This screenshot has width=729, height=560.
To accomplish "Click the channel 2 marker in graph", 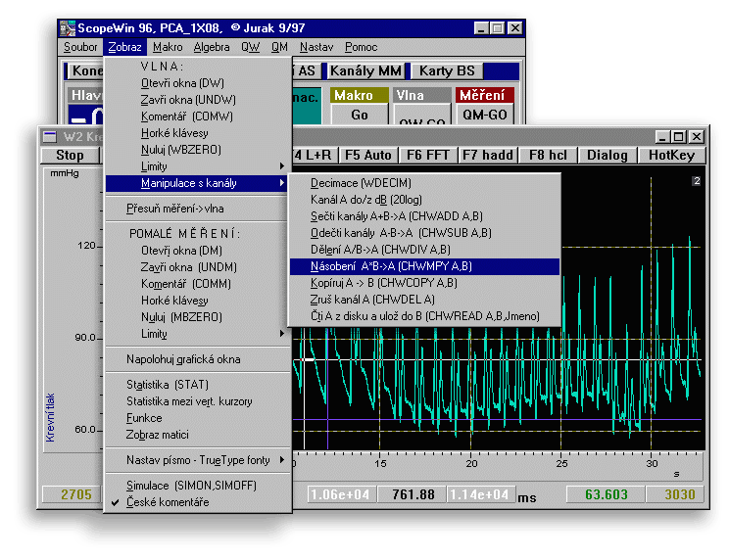I will [696, 181].
